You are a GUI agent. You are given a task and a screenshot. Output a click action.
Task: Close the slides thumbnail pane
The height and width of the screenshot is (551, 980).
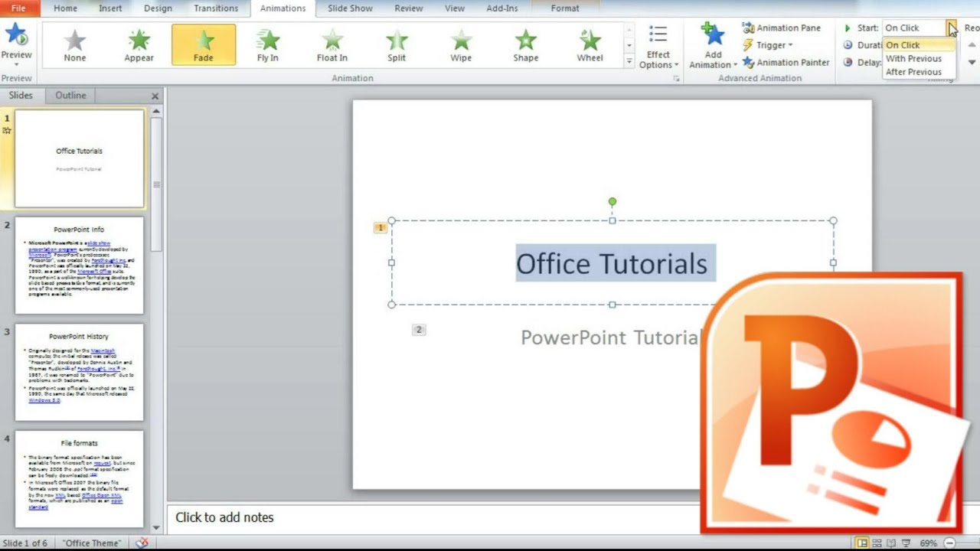155,96
